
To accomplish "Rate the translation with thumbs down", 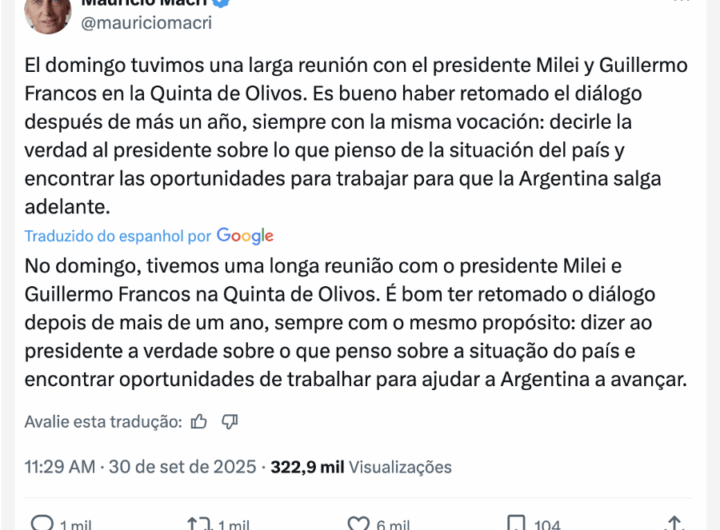I will [229, 421].
